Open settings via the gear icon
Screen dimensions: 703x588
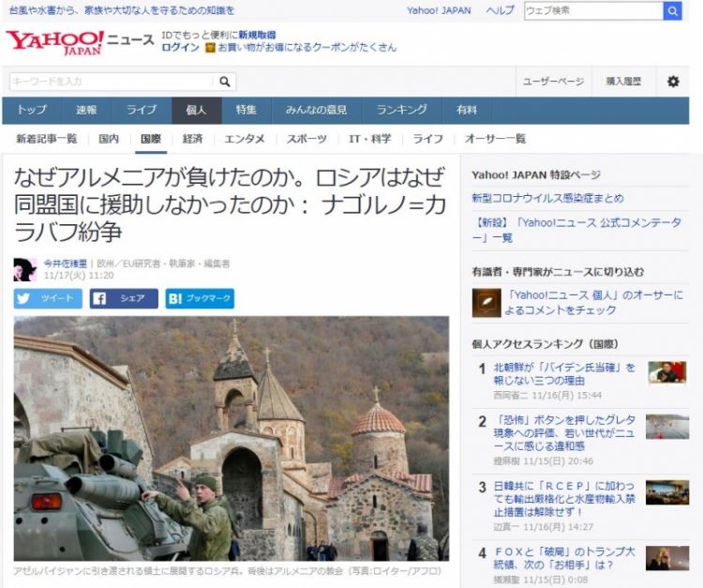tap(672, 82)
